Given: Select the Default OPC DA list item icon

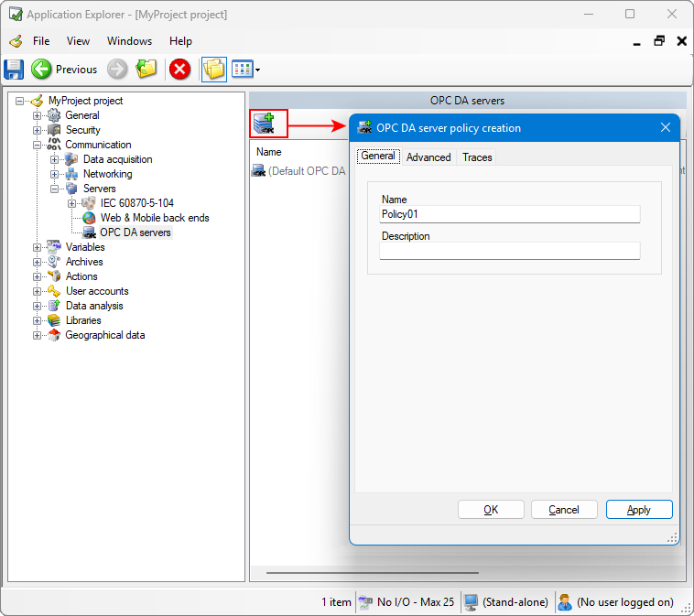Looking at the screenshot, I should pos(259,170).
